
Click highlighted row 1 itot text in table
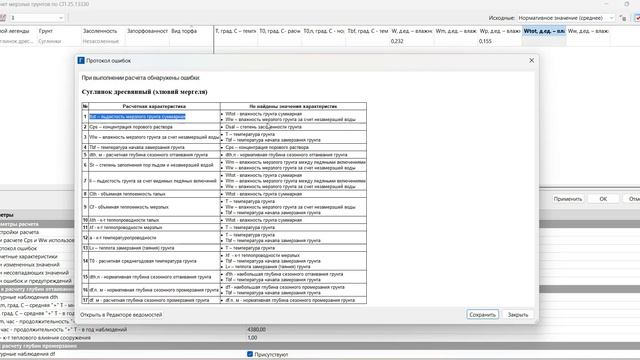(137, 116)
